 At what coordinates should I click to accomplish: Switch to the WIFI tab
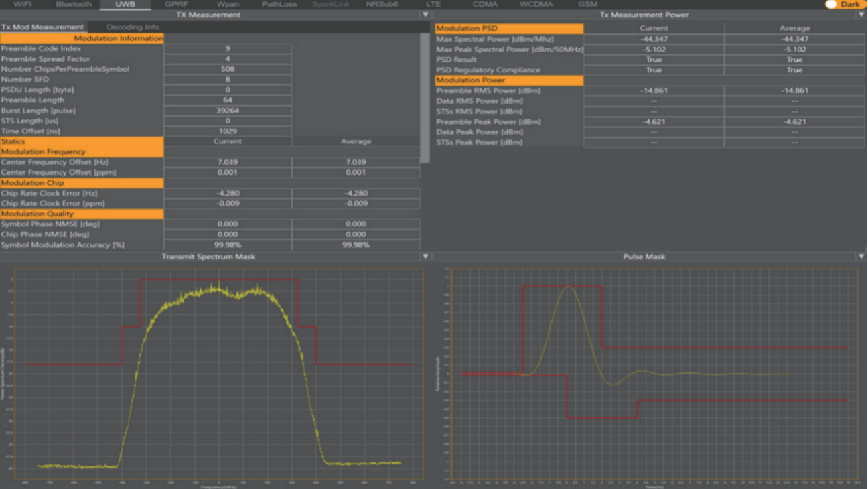pyautogui.click(x=22, y=4)
